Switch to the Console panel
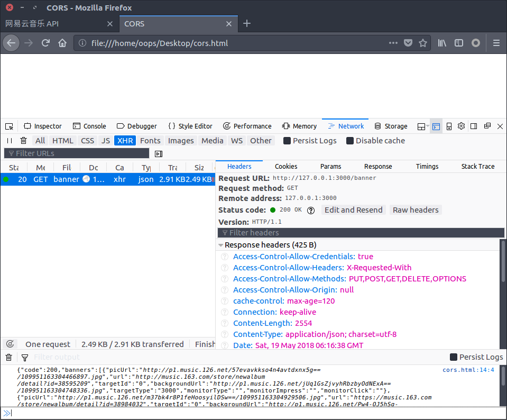This screenshot has height=420, width=507. [x=89, y=126]
